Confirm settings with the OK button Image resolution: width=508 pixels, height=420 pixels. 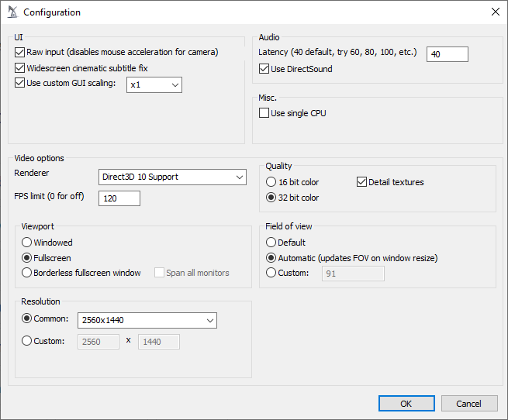(406, 404)
